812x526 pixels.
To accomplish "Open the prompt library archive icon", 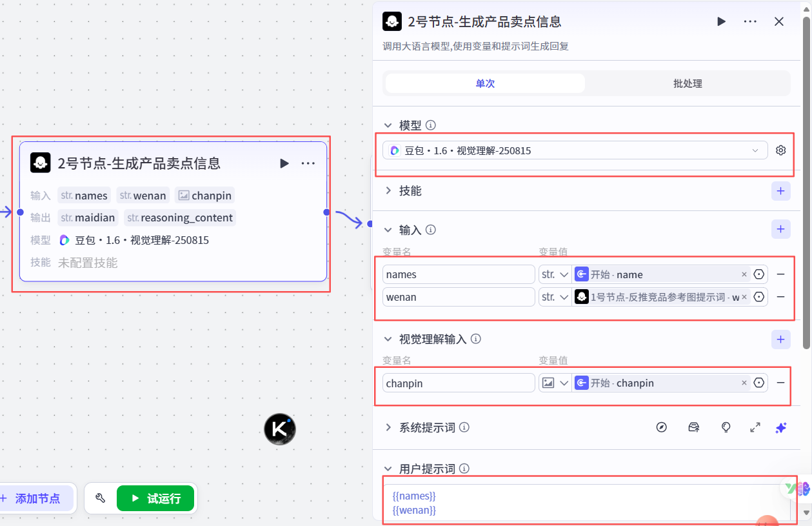I will coord(693,427).
